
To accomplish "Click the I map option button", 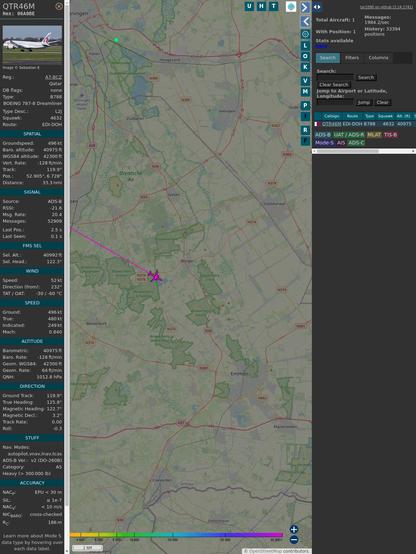I will click(x=305, y=116).
